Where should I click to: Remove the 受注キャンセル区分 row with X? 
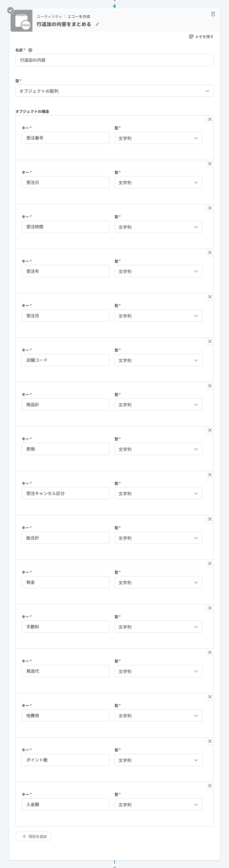[210, 475]
